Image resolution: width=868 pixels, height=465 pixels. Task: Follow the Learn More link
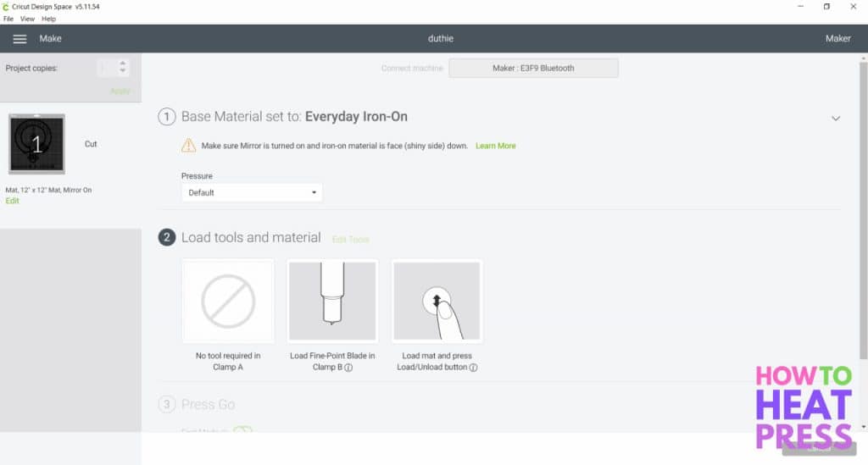coord(495,146)
